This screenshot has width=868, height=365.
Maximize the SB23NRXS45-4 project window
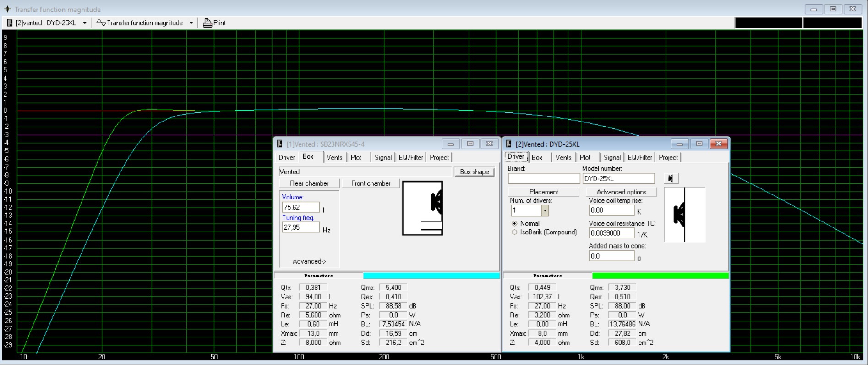point(470,144)
